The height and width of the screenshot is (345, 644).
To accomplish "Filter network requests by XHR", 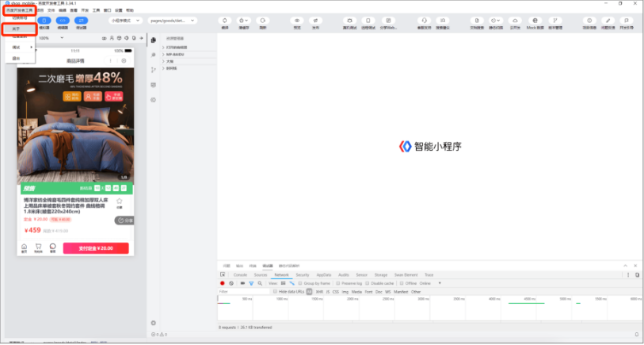I will tap(319, 292).
